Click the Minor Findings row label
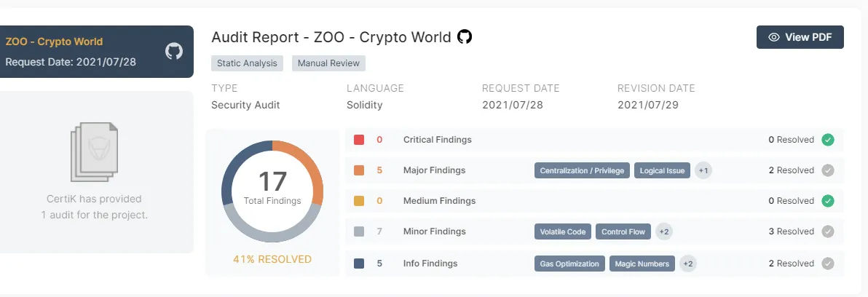Image resolution: width=868 pixels, height=297 pixels. point(435,231)
